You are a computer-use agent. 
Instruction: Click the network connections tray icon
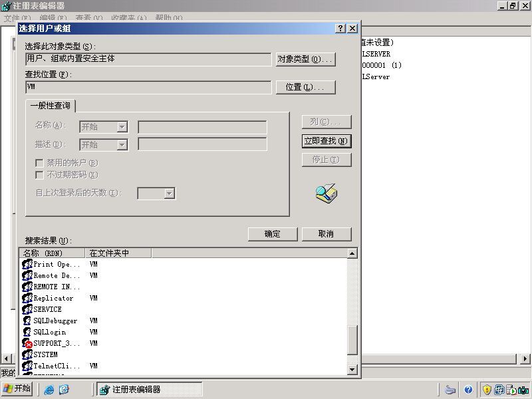pos(499,390)
